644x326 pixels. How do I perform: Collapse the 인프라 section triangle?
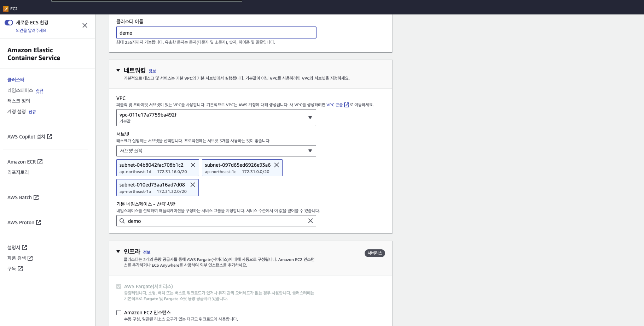coord(118,251)
